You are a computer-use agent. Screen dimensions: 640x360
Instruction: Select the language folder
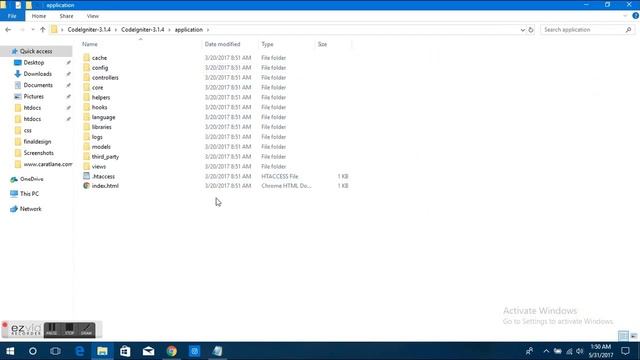[x=103, y=117]
